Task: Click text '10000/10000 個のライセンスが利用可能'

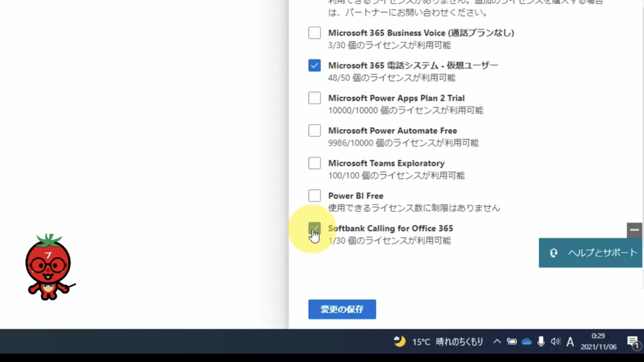Action: [x=406, y=110]
